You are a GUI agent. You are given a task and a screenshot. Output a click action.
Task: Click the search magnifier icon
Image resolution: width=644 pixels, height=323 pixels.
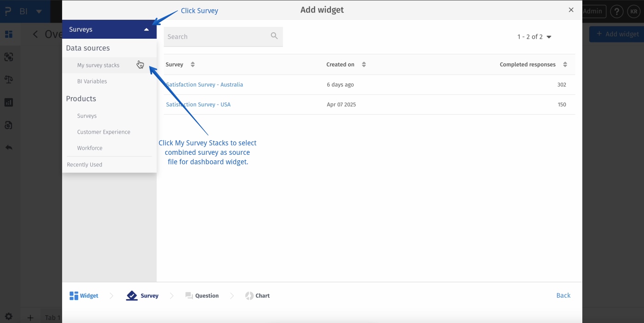point(274,36)
